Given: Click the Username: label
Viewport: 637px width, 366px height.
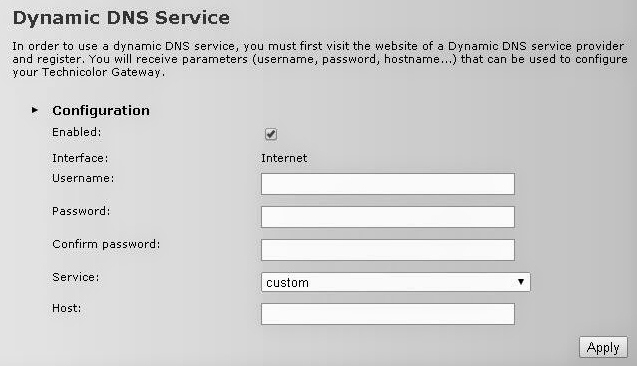Looking at the screenshot, I should pos(83,178).
